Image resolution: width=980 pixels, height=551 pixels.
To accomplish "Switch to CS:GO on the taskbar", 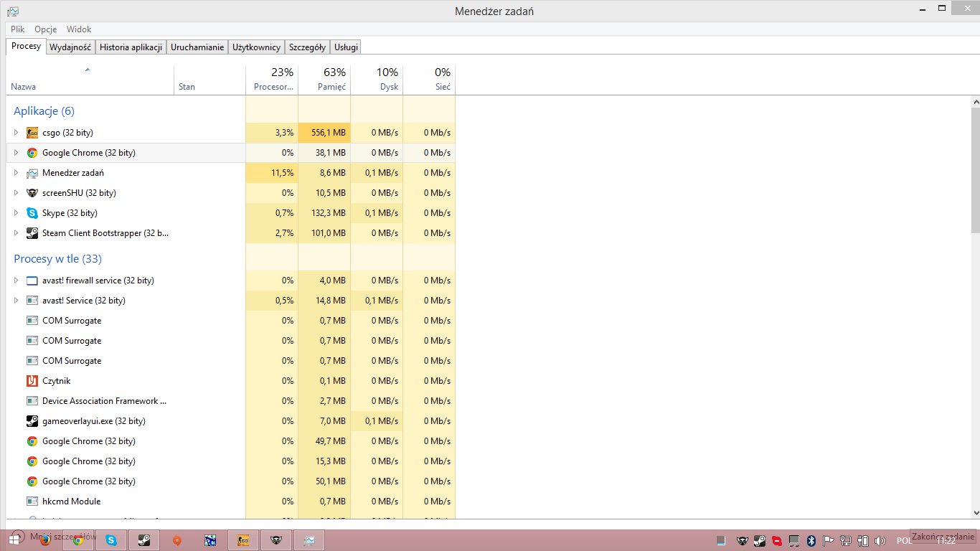I will pos(243,540).
